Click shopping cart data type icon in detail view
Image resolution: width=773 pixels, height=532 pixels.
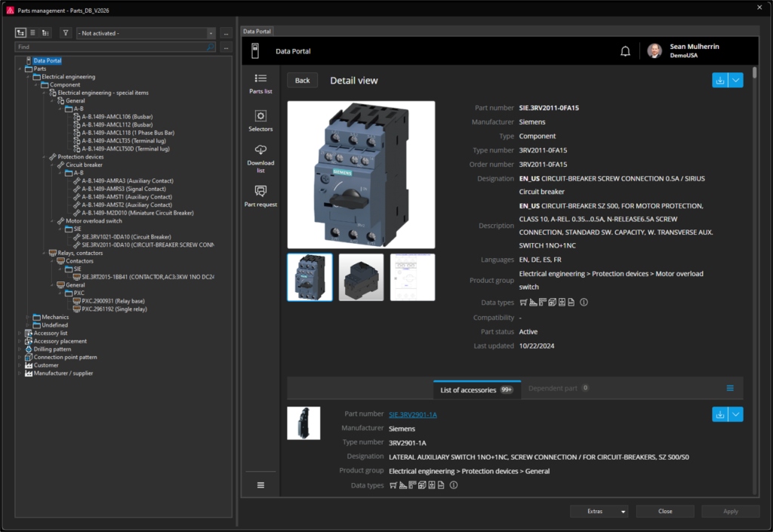[x=523, y=303]
